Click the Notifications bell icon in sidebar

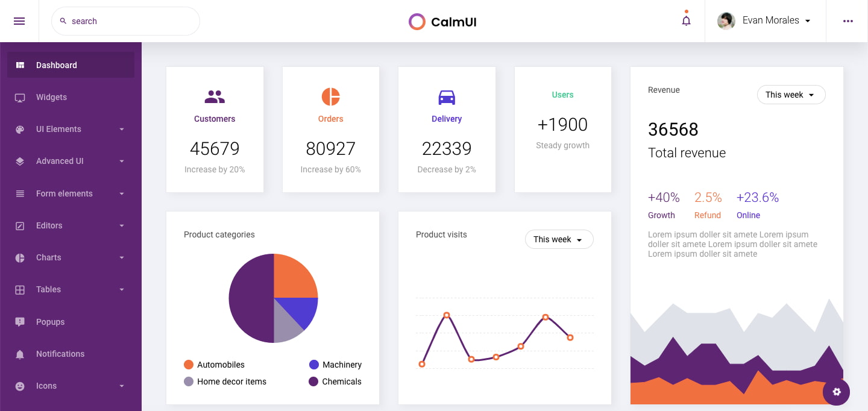pos(20,354)
